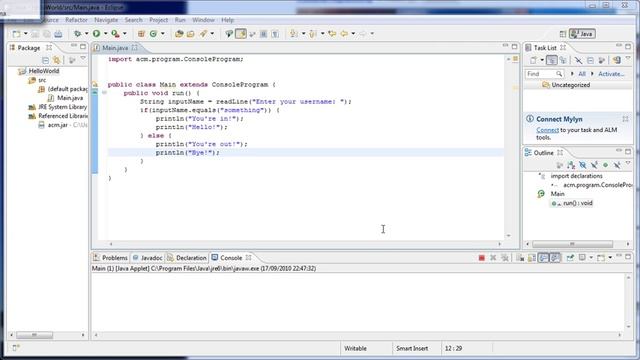Click the Remove Launch icon in Console
The width and height of the screenshot is (640, 360).
pyautogui.click(x=493, y=258)
